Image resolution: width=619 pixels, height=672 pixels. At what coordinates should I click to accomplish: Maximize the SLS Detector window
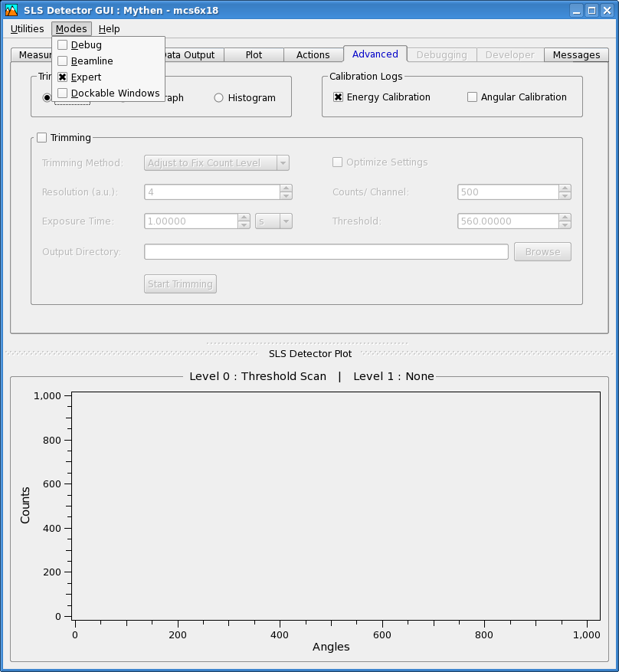(591, 10)
